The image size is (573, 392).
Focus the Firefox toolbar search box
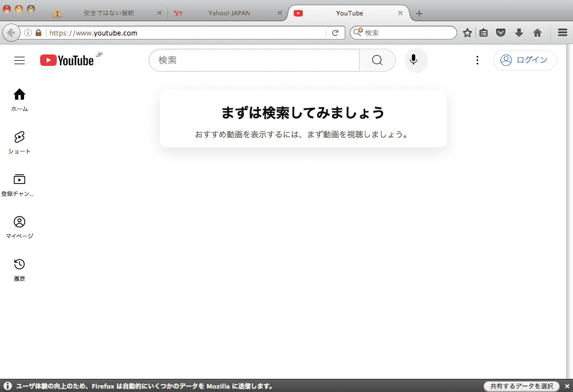coord(403,33)
